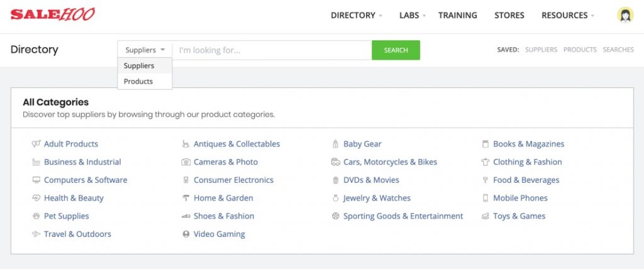Click the Jewelry & Watches ring icon
Viewport: 644px width, 269px height.
(336, 198)
